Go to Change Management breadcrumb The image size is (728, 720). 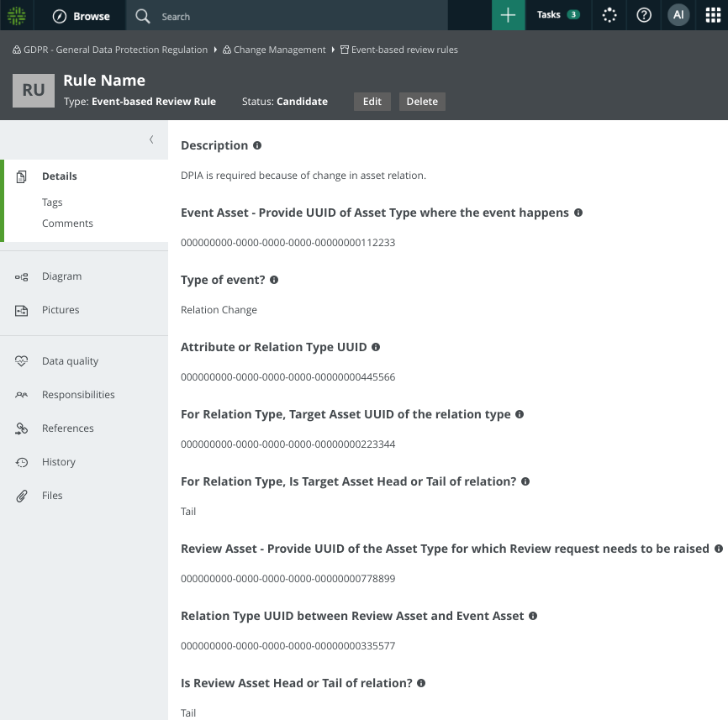[x=279, y=50]
